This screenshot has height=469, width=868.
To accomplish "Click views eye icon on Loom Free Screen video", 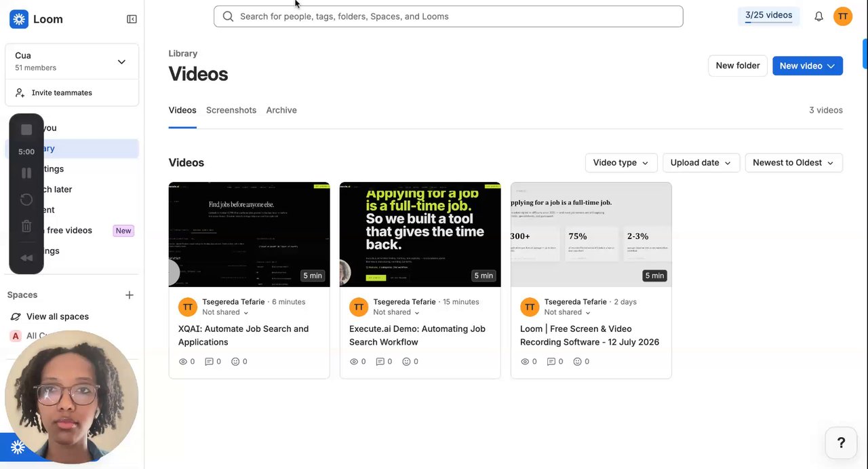I will pyautogui.click(x=525, y=362).
